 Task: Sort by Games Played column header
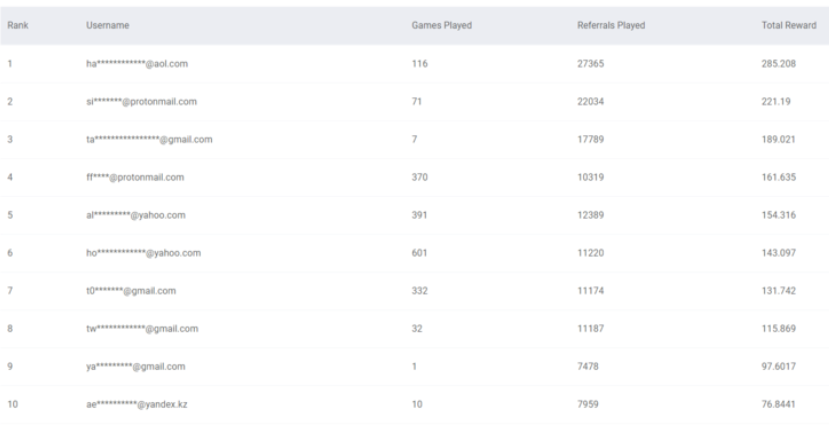[441, 23]
